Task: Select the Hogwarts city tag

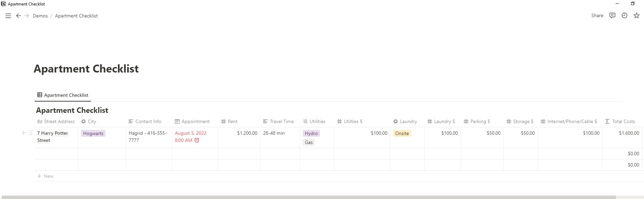Action: 93,133
